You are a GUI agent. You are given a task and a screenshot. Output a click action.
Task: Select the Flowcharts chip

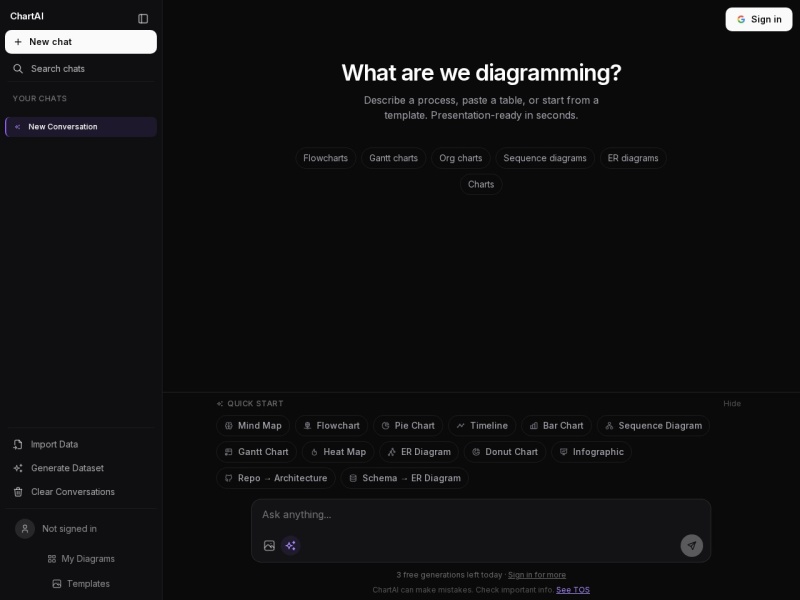click(x=326, y=158)
